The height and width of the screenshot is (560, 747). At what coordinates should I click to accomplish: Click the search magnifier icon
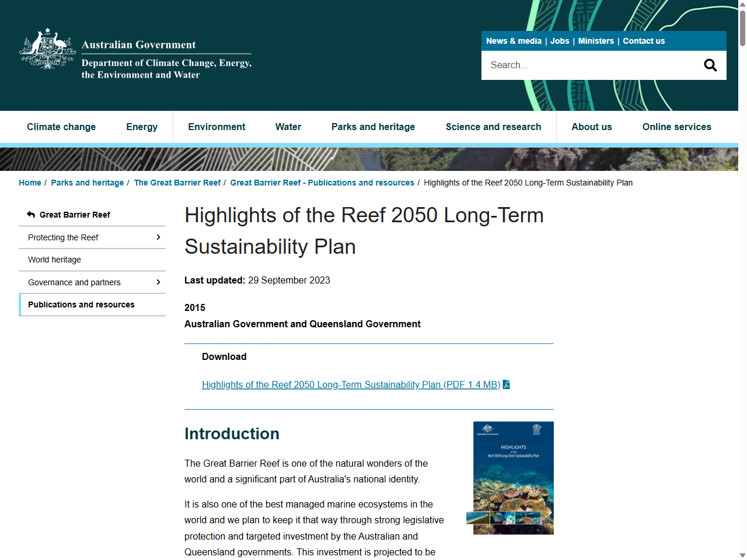tap(710, 65)
